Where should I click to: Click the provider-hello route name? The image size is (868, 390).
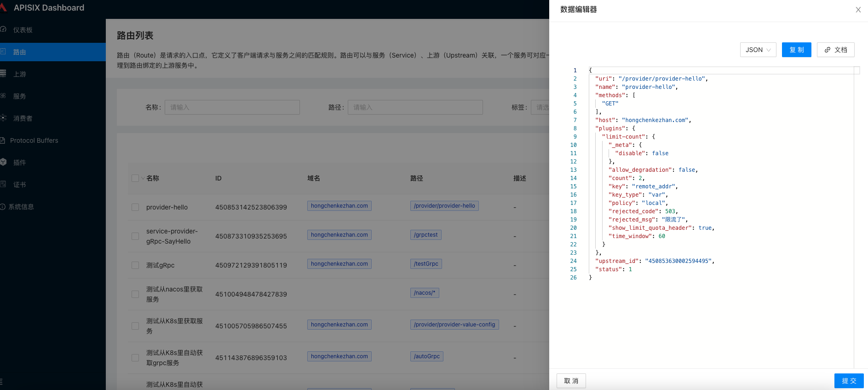click(x=167, y=207)
